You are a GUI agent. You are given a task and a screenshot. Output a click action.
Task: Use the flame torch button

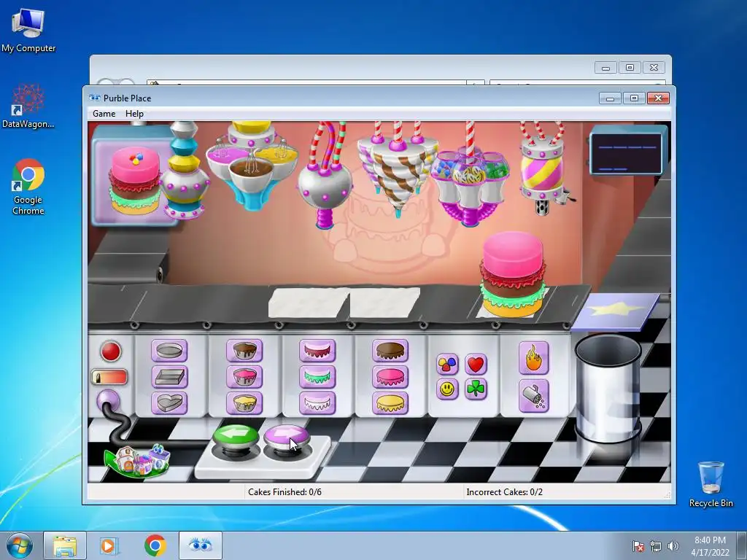tap(533, 358)
